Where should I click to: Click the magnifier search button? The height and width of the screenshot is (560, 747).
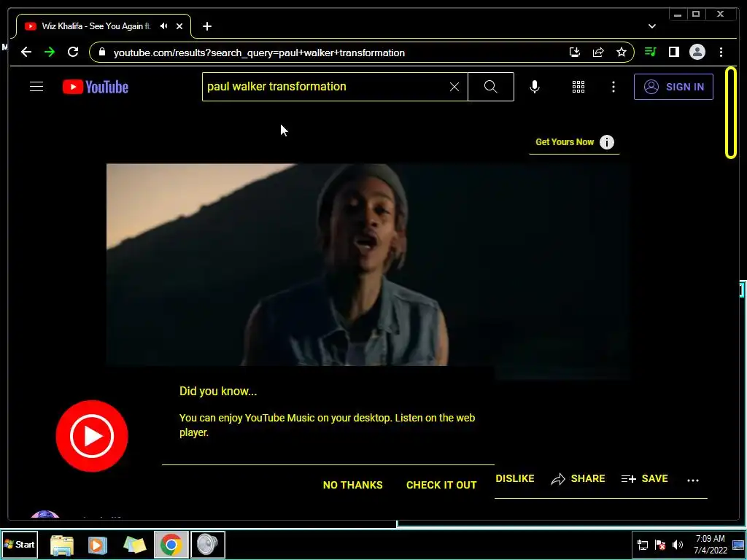[491, 87]
